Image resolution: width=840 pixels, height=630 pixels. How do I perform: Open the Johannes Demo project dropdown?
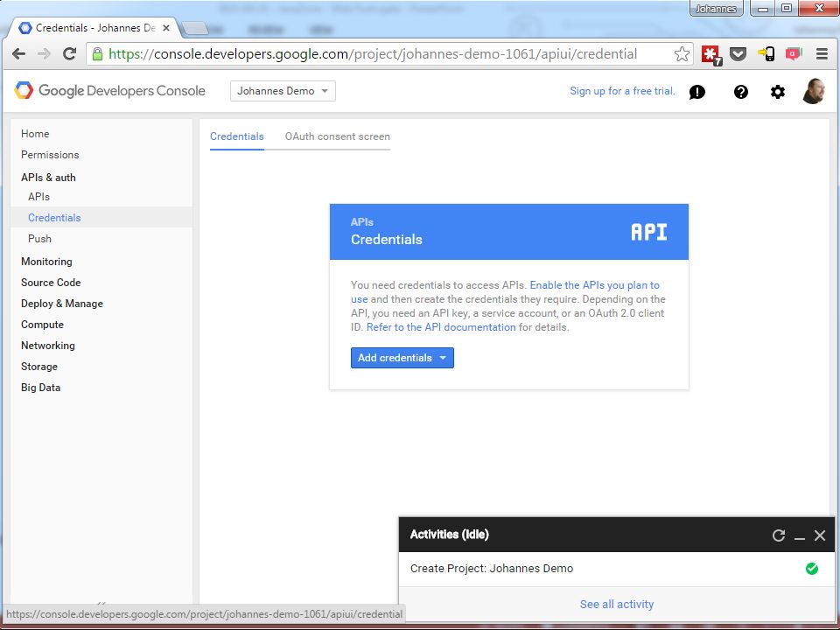click(x=283, y=91)
